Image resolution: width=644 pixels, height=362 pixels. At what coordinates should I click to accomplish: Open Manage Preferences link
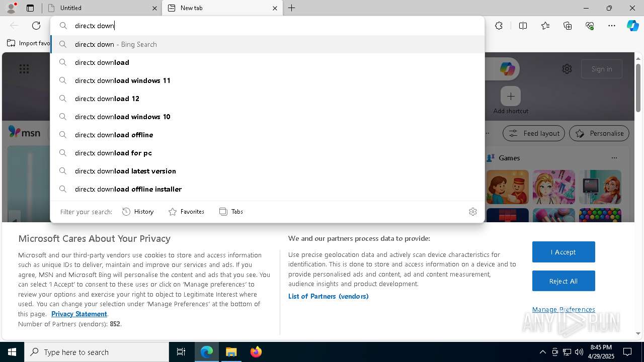point(563,310)
